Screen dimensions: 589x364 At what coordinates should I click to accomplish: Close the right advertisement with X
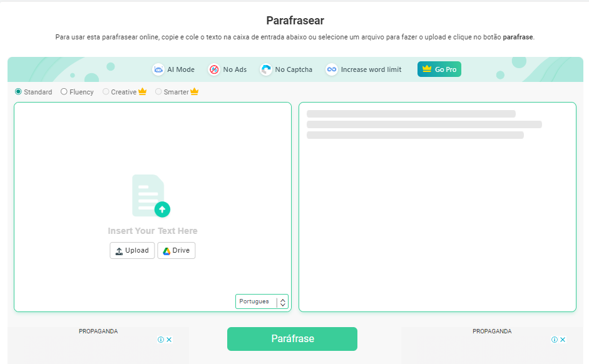coord(563,340)
